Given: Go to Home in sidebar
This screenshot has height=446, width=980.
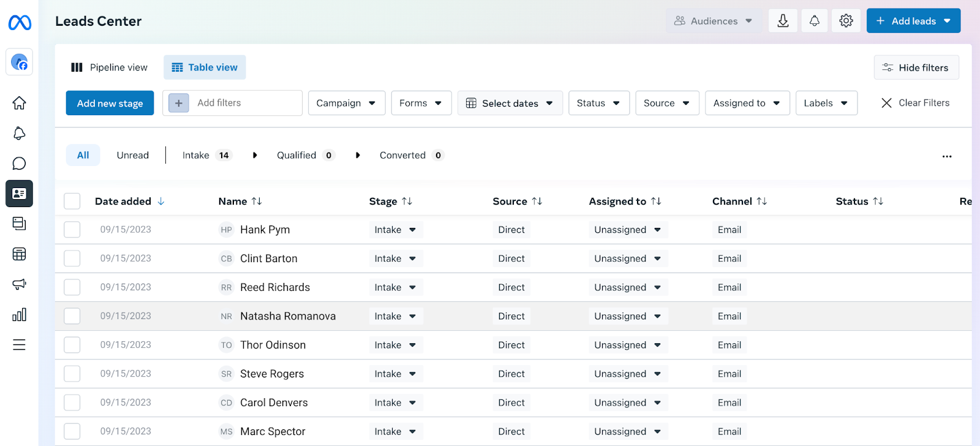Looking at the screenshot, I should [x=20, y=103].
